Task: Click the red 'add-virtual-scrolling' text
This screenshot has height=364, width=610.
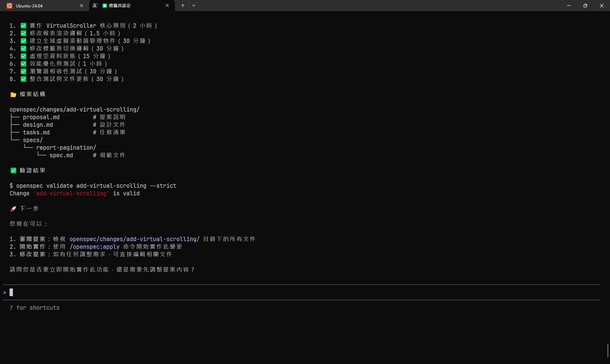Action: (71, 194)
